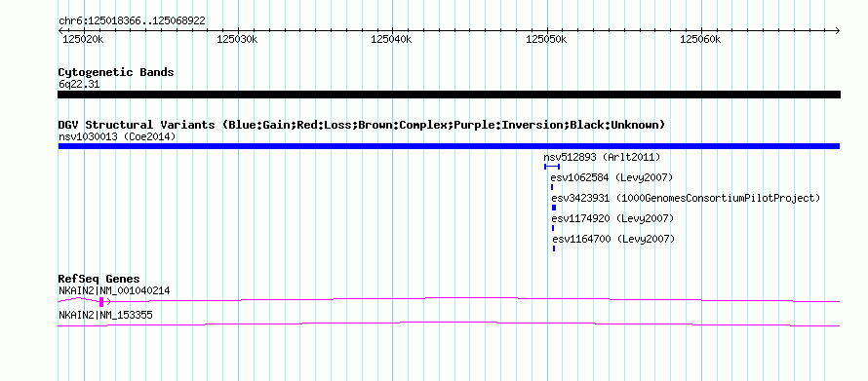868x381 pixels.
Task: Click the ruler's right arrowhead
Action: click(838, 30)
